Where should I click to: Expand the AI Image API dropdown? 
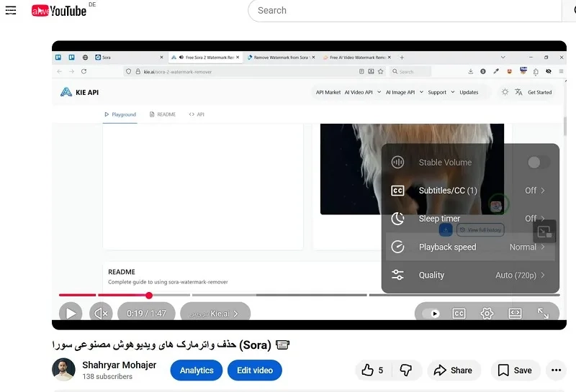coord(405,92)
